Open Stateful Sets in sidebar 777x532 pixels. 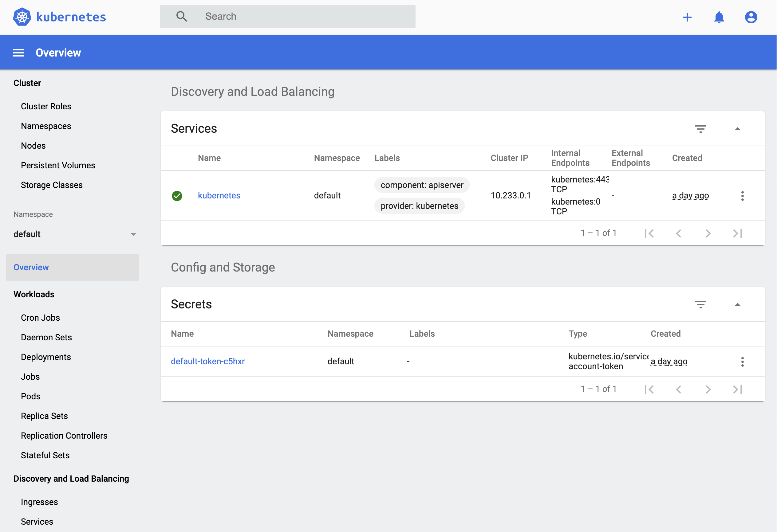click(45, 456)
